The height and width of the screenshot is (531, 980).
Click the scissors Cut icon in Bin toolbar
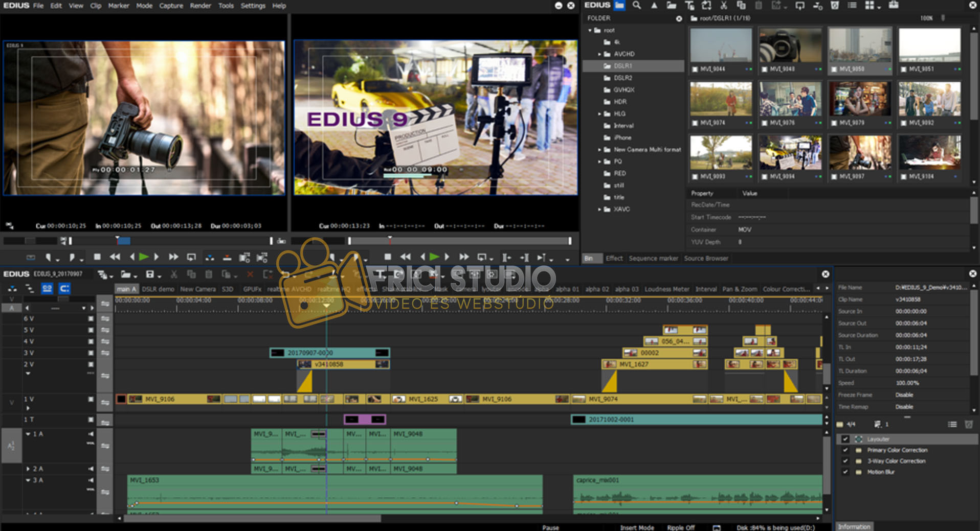pos(723,5)
